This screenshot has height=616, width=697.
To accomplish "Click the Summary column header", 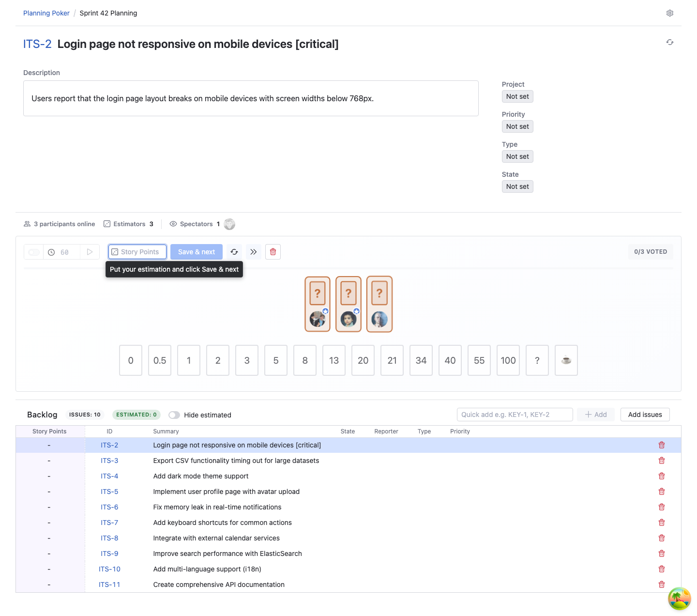I will 166,431.
